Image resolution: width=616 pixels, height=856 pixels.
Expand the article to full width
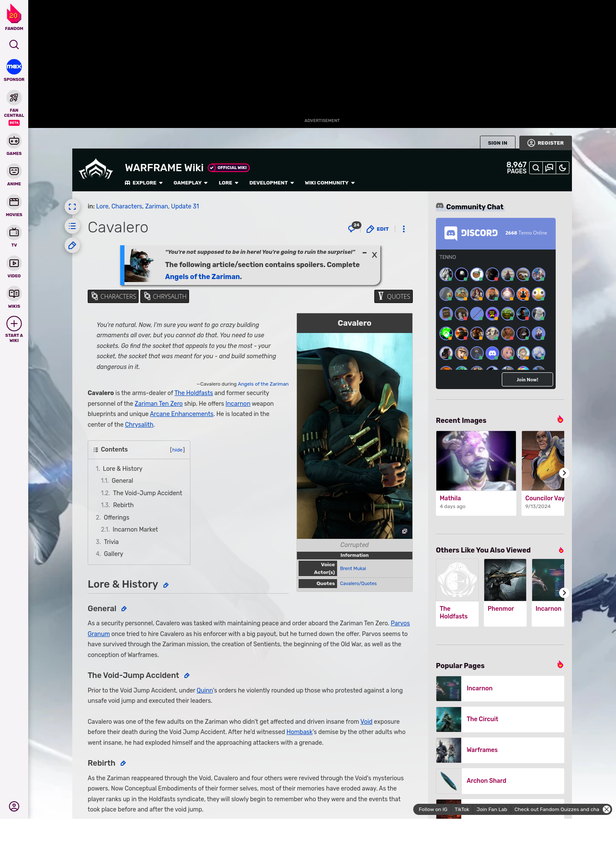[x=72, y=207]
